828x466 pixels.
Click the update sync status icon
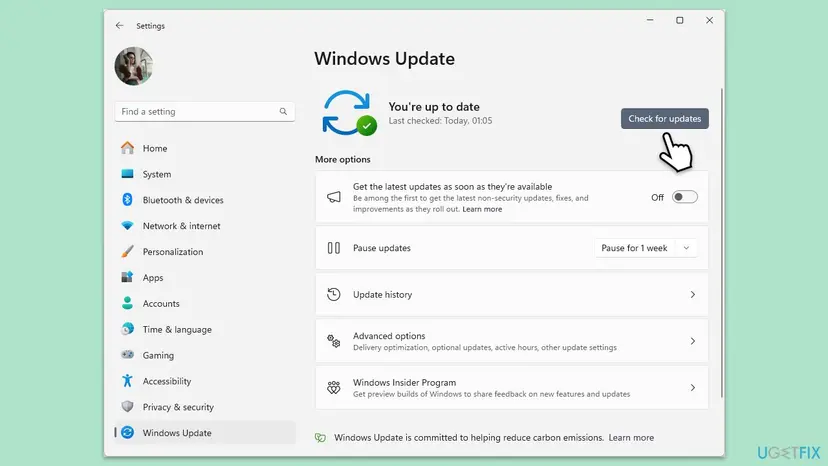point(349,113)
